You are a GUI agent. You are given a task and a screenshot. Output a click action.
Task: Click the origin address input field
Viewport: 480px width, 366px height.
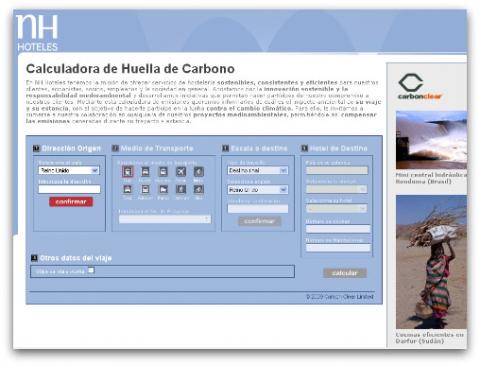pos(69,189)
